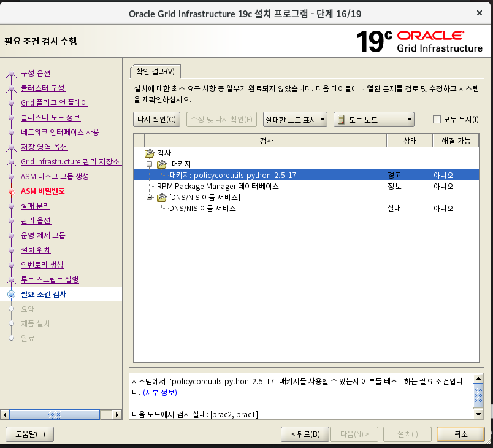
Task: Go to 운영 체제 그룹 step
Action: tap(43, 235)
